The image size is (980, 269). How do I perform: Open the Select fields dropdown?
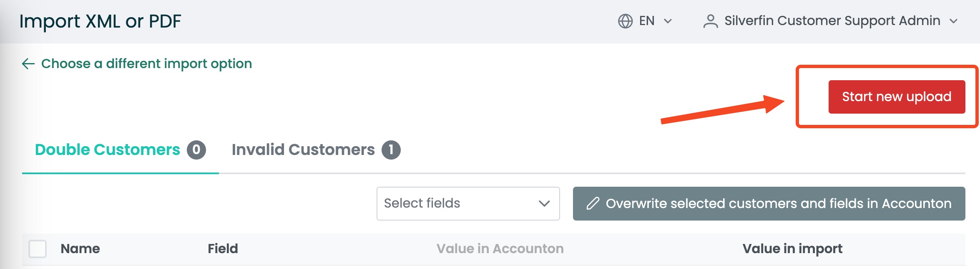coord(468,203)
